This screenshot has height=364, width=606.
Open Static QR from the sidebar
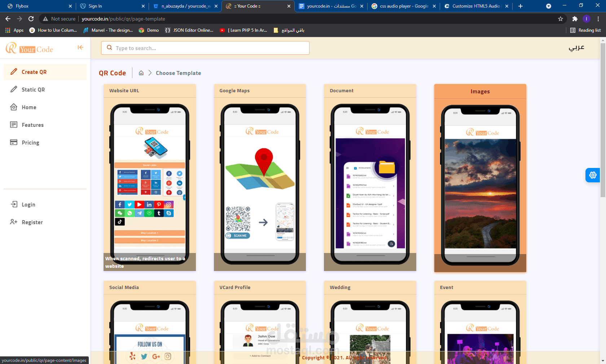pyautogui.click(x=45, y=90)
